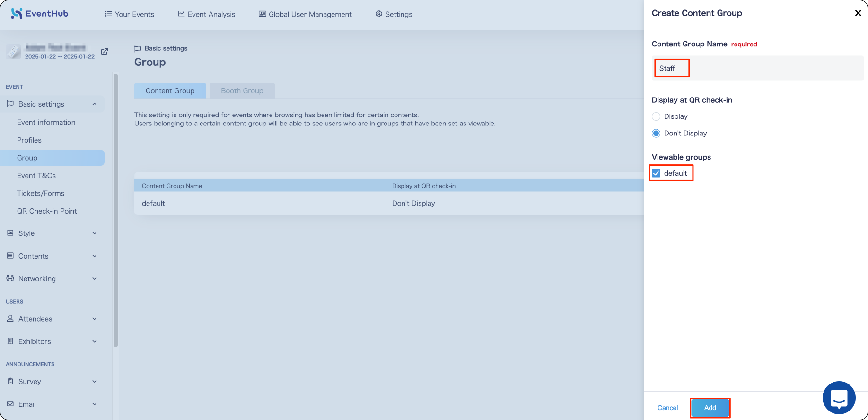
Task: Expand the Email section
Action: click(x=95, y=404)
